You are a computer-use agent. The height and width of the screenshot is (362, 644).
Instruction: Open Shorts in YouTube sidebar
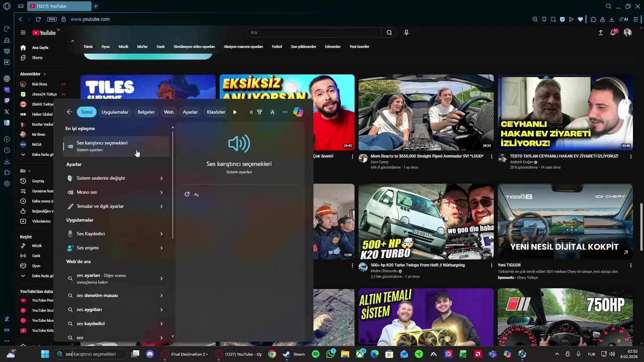tap(37, 58)
